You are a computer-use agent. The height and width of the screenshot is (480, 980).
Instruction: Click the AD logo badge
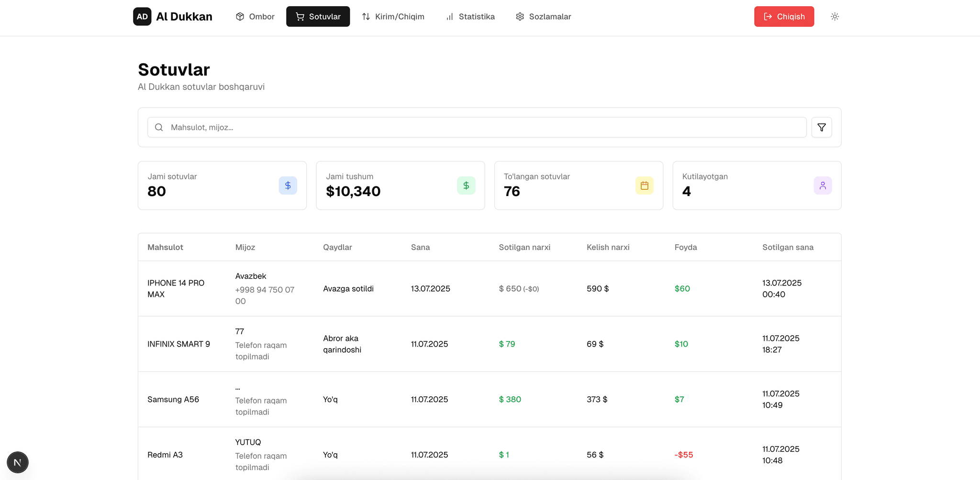click(x=142, y=17)
